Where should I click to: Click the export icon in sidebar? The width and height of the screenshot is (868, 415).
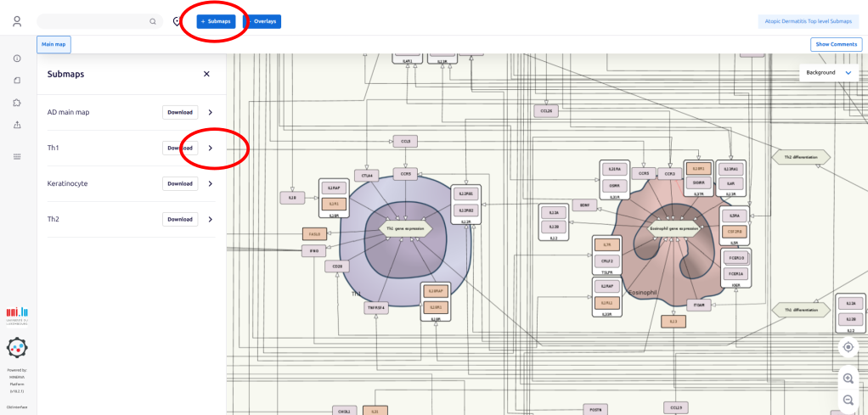coord(17,125)
